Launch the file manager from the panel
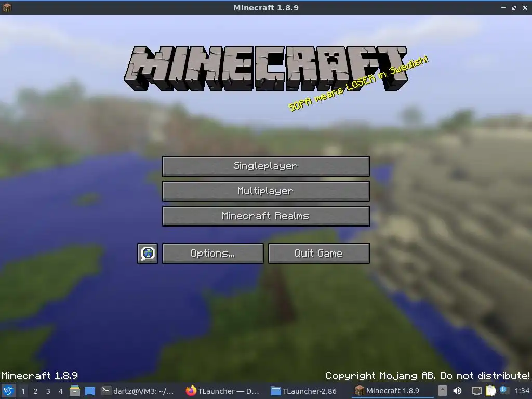This screenshot has width=532, height=399. (75, 391)
